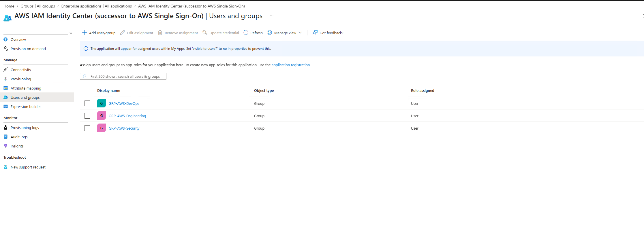Click the Edit assignment pencil icon

(x=123, y=33)
